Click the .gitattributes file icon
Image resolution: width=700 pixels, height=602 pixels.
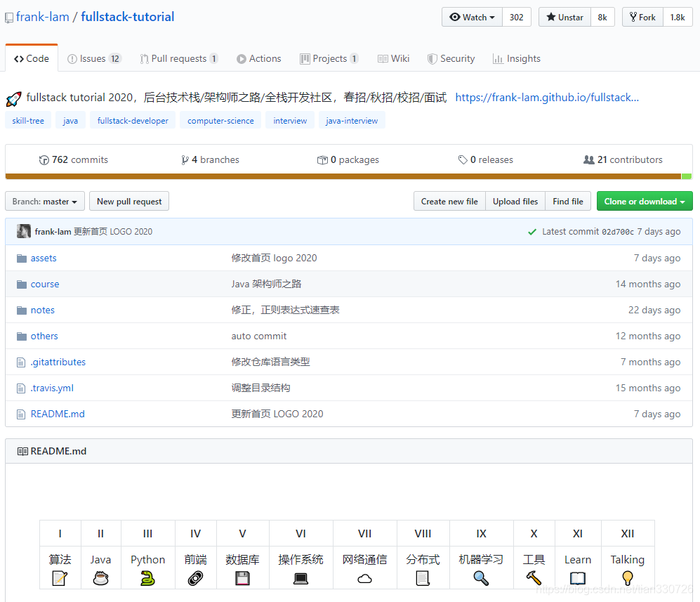coord(21,362)
